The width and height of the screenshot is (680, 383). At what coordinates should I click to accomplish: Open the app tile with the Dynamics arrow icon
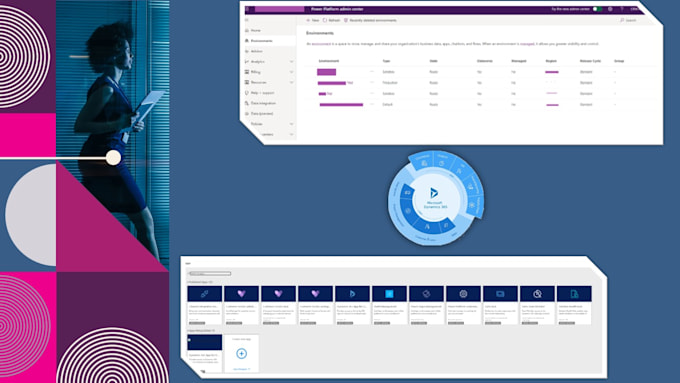352,305
